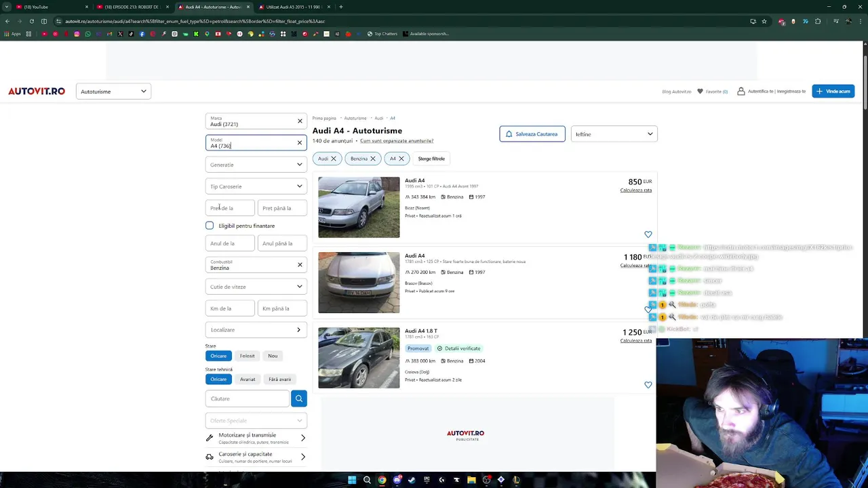Open the Favorite heart in header

(x=700, y=91)
